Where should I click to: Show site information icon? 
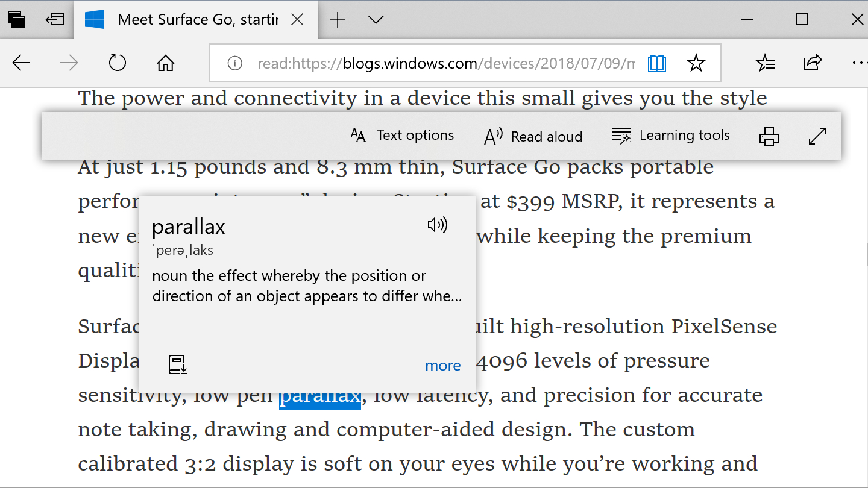tap(234, 63)
